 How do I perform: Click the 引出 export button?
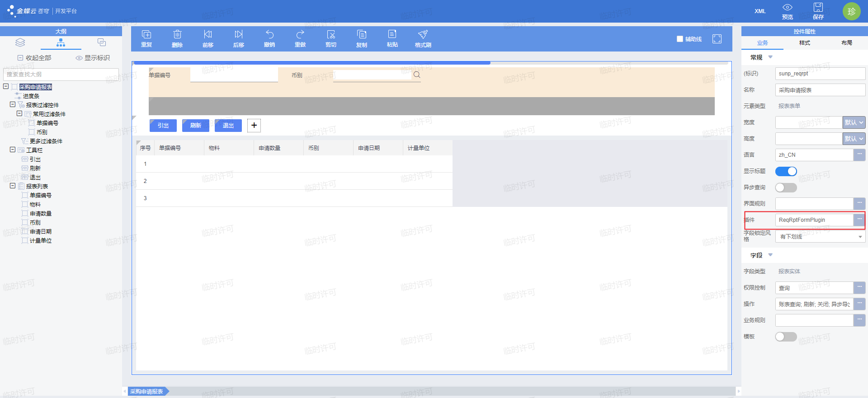click(x=163, y=126)
